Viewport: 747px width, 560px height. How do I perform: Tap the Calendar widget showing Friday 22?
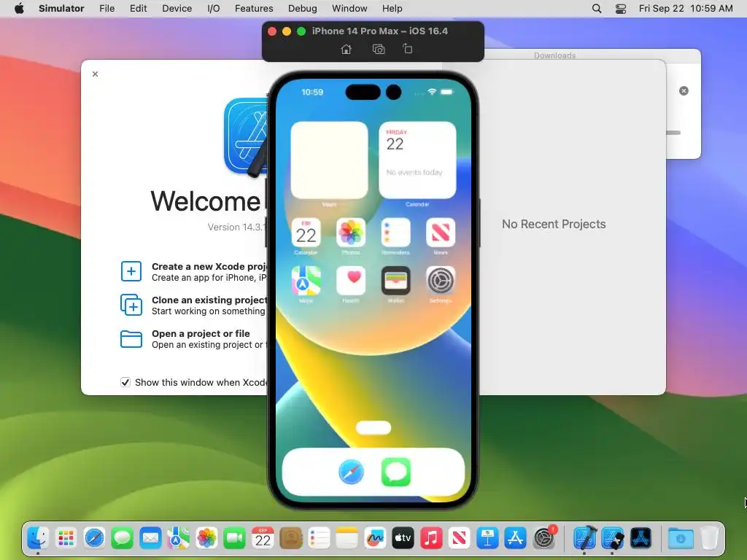(417, 160)
